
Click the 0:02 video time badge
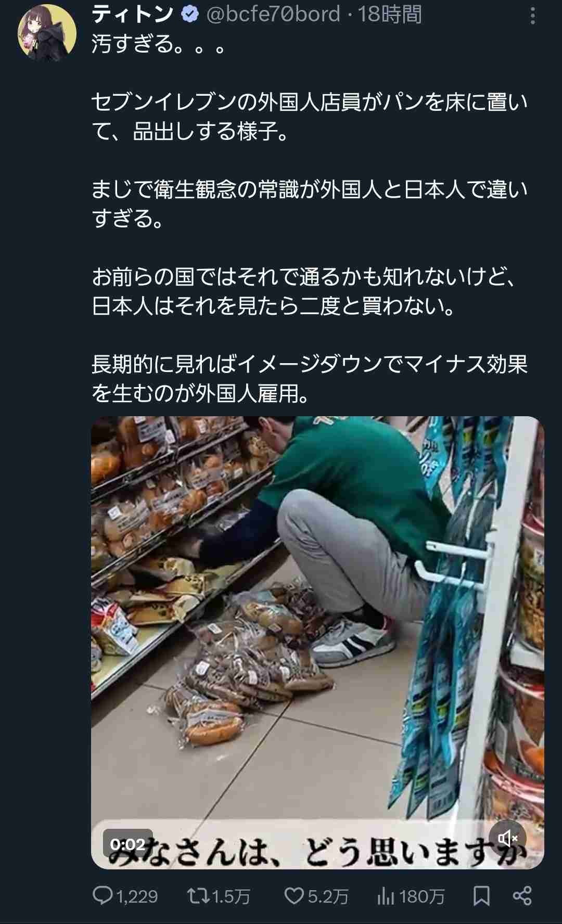(x=128, y=843)
